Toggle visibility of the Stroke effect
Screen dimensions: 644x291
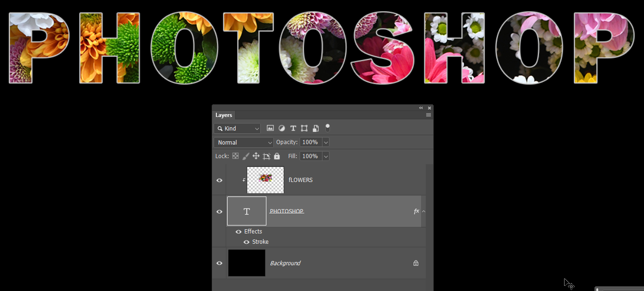246,241
